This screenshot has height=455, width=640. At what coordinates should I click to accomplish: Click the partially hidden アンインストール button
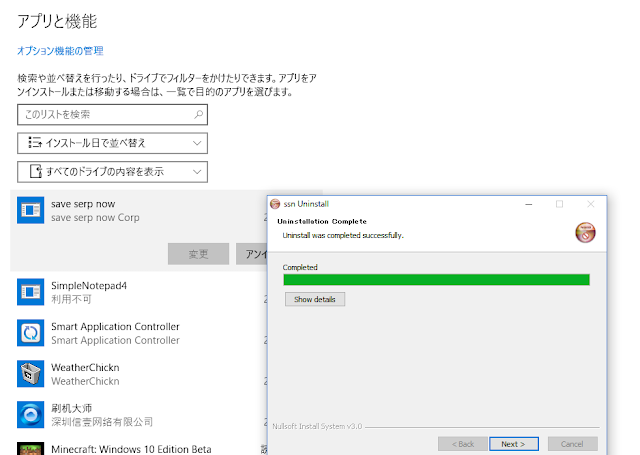(x=251, y=254)
